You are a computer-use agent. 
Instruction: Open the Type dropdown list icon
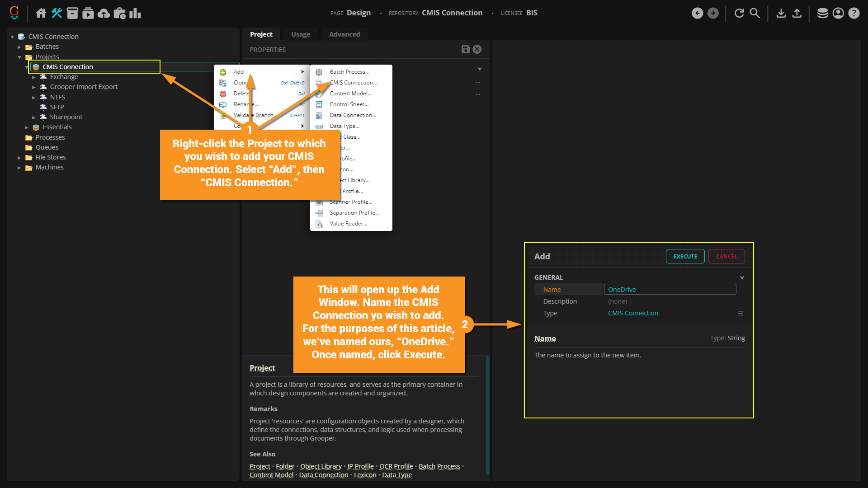pos(741,313)
